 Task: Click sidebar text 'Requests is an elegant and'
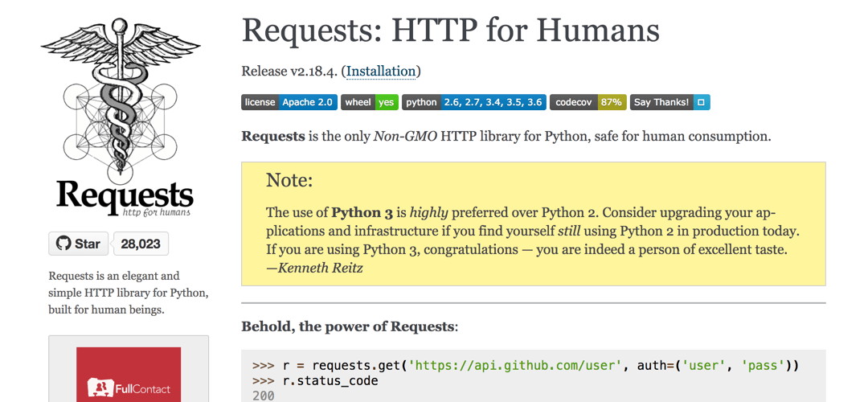[114, 276]
